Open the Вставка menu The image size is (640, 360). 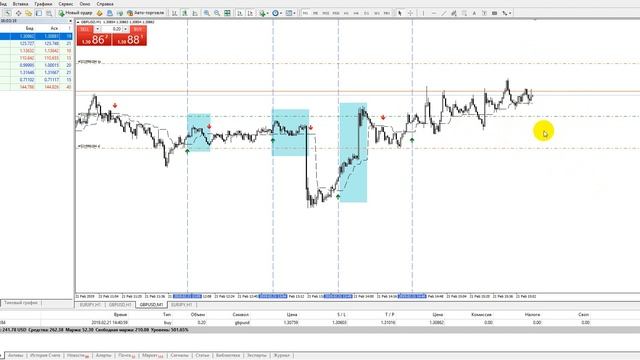20,4
